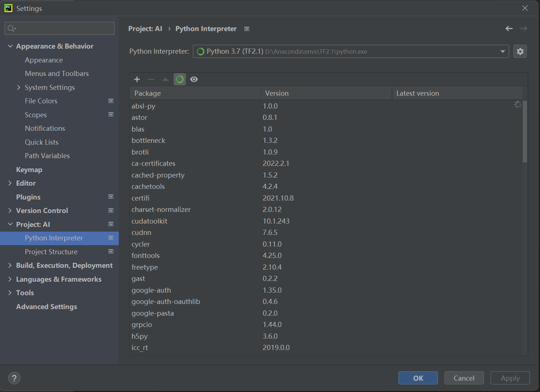Click the navigate Back arrow
Viewport: 540px width, 392px height.
(509, 28)
